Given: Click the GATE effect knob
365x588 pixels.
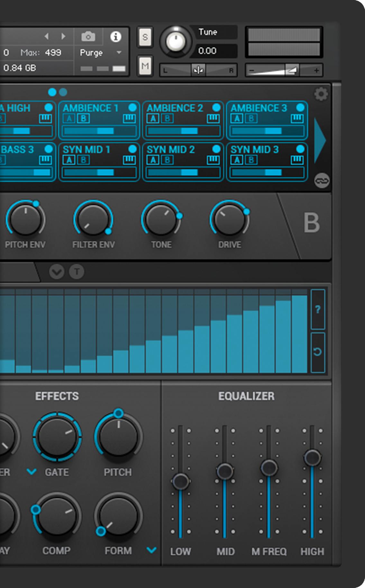Looking at the screenshot, I should (x=57, y=436).
